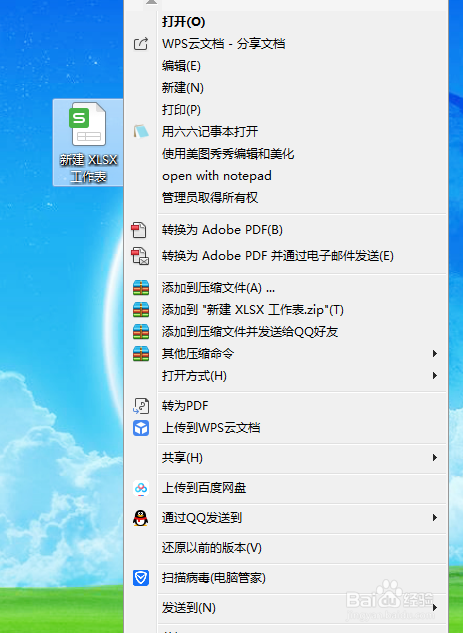Expand the 共享(H) submenu arrow

click(x=435, y=458)
